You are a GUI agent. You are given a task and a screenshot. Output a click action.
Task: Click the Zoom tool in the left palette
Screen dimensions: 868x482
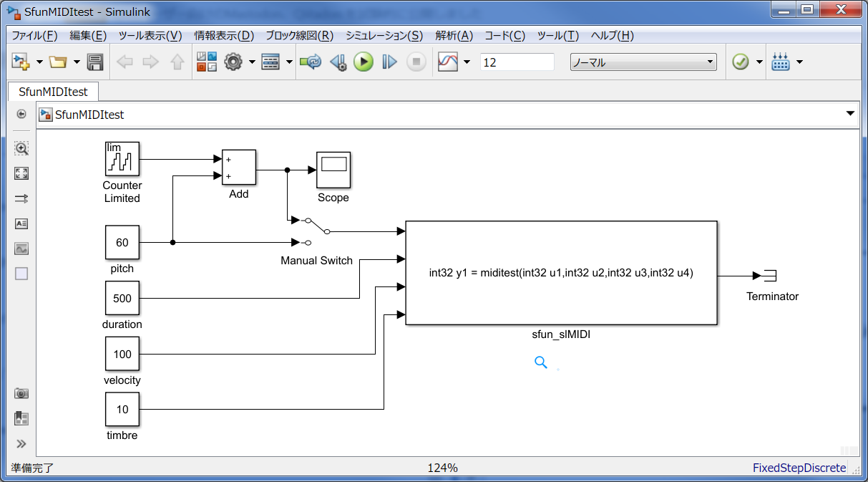(21, 148)
